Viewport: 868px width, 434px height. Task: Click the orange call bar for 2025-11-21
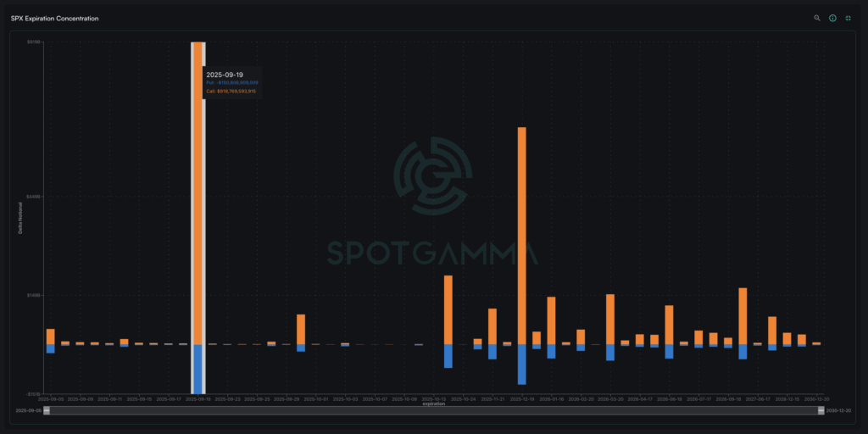pos(492,326)
